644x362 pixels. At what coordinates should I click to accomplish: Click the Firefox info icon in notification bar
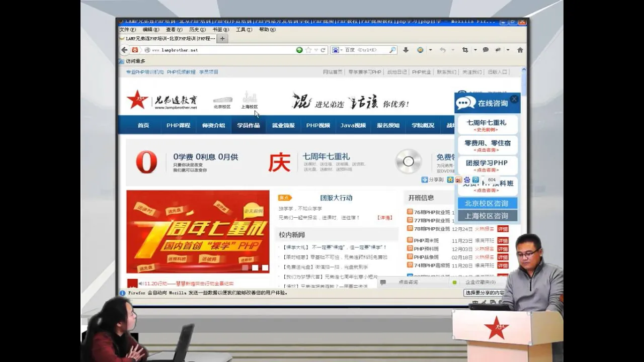coord(122,293)
